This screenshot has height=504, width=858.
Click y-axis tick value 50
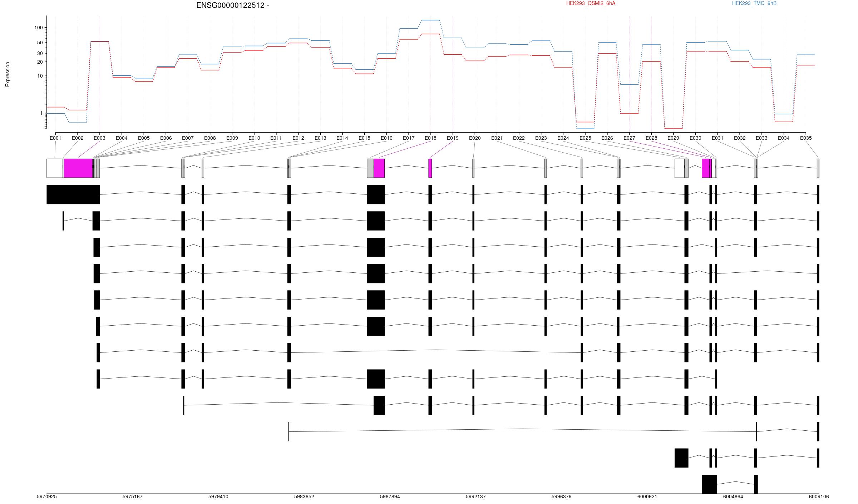click(40, 43)
